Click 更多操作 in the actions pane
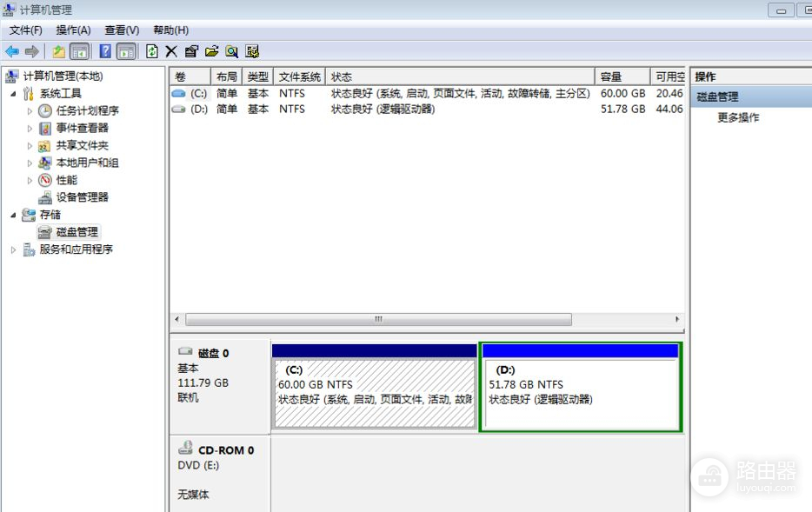 pyautogui.click(x=738, y=117)
